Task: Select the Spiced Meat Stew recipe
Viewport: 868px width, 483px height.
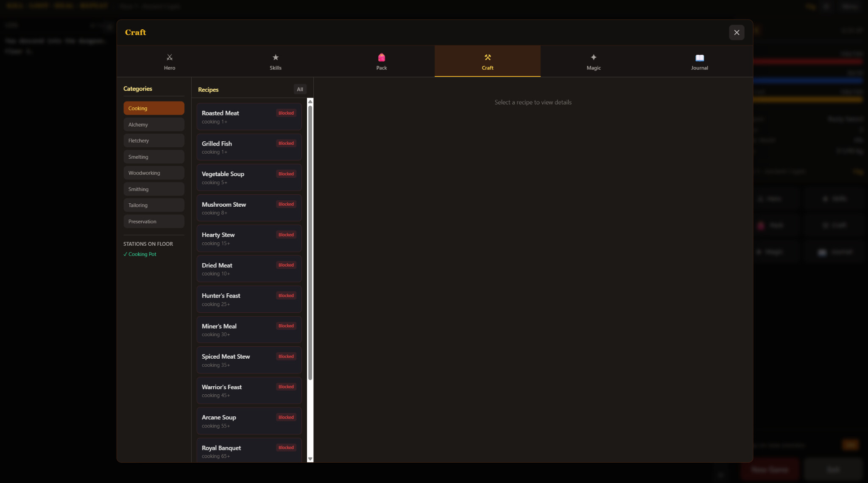Action: click(249, 360)
